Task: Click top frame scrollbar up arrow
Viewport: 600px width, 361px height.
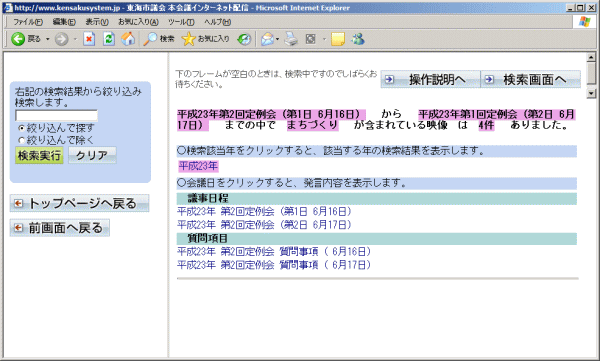Action: [x=591, y=57]
